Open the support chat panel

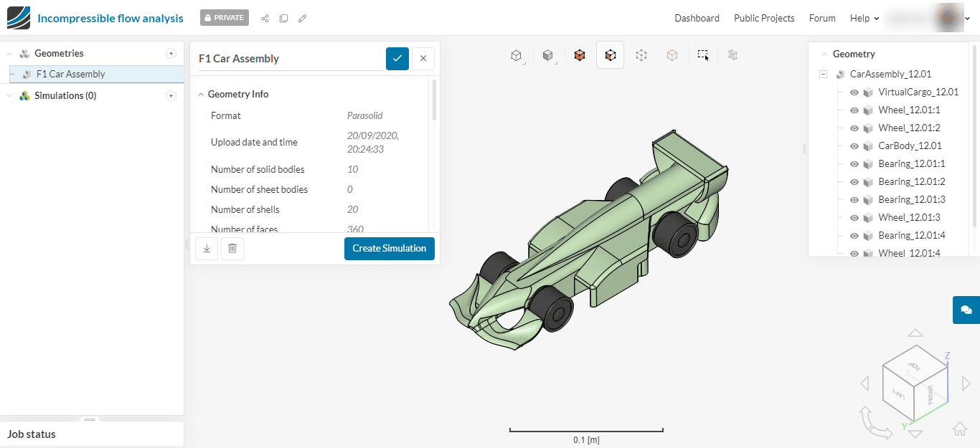click(x=968, y=310)
